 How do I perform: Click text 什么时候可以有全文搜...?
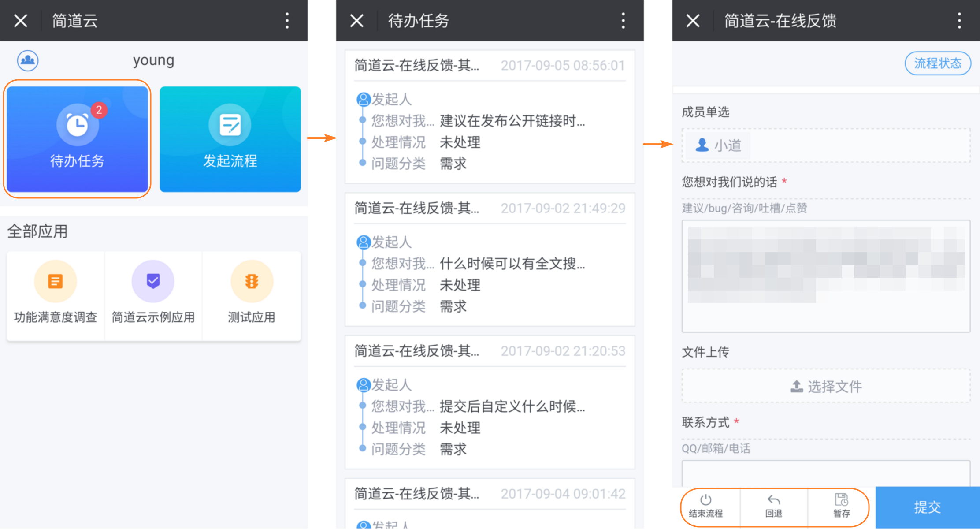pyautogui.click(x=512, y=264)
